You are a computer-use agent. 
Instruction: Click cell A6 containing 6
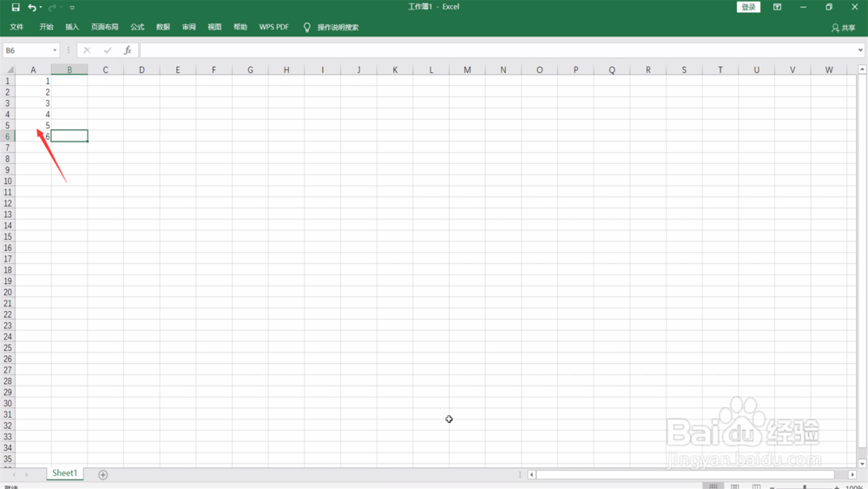[x=33, y=136]
